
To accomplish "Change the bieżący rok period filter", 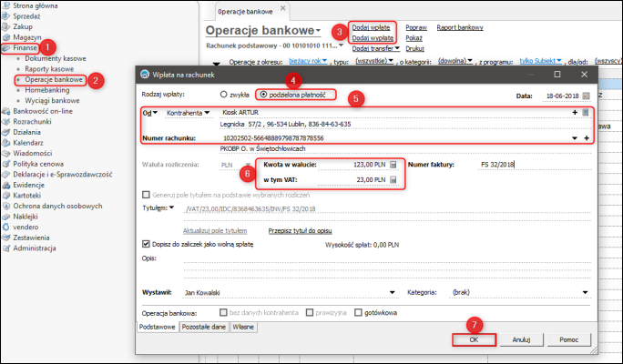I will (308, 61).
